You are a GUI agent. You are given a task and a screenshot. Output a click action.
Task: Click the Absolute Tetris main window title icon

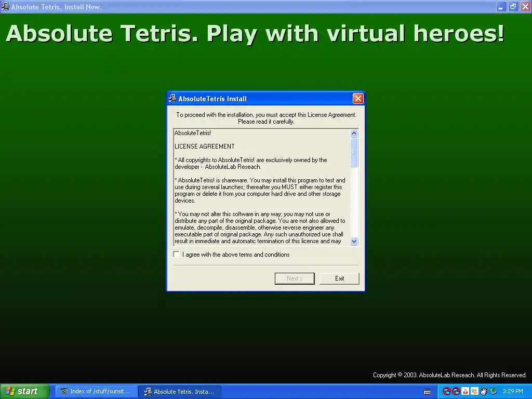(x=5, y=6)
